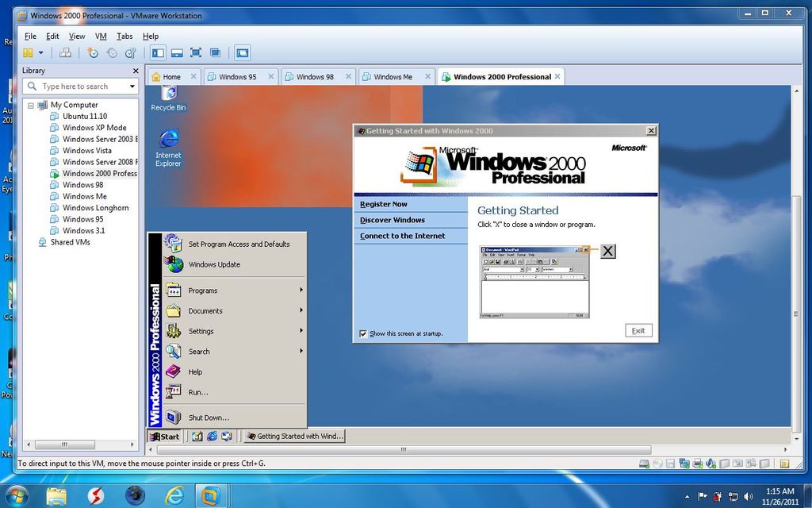812x508 pixels.
Task: Open the File menu
Action: click(31, 37)
